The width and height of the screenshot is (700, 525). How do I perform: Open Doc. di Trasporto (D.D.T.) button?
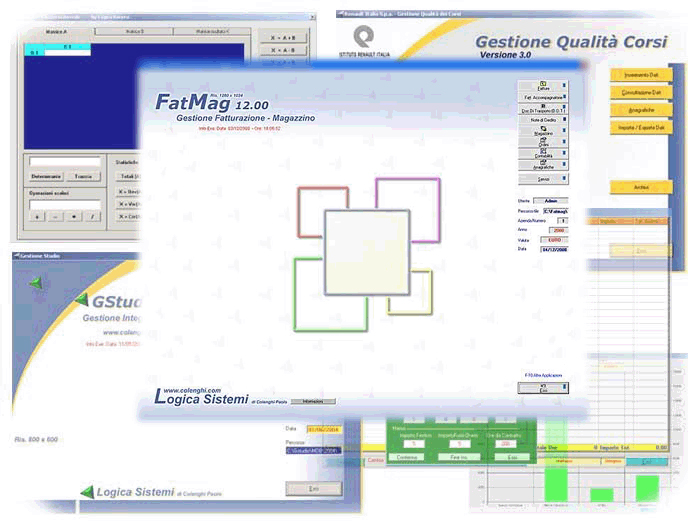click(543, 108)
